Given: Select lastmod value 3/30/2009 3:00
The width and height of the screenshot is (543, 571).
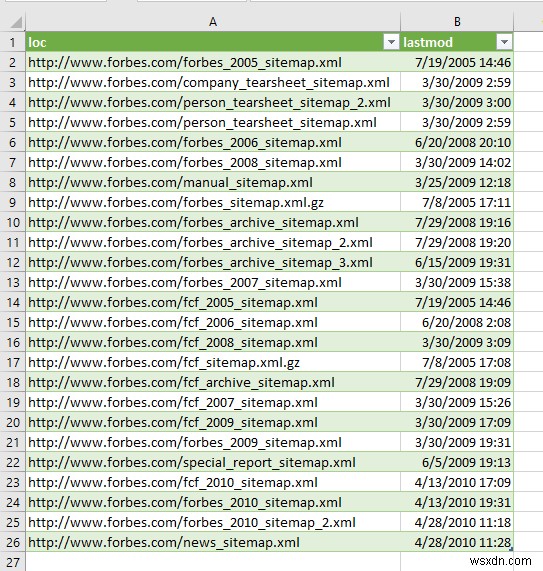Looking at the screenshot, I should (457, 102).
